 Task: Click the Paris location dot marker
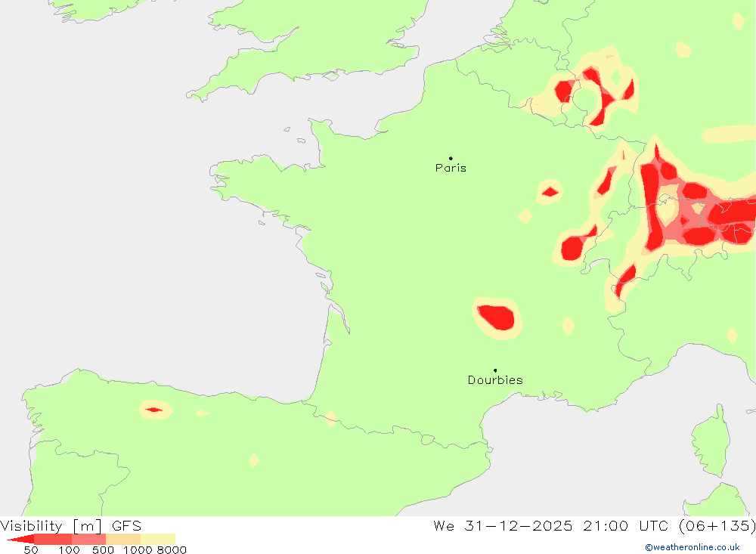(451, 158)
